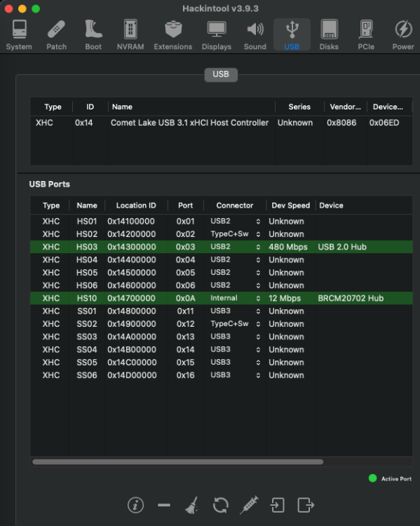Click the horizontal scrollbar under ports table
This screenshot has height=526, width=420.
[x=178, y=462]
